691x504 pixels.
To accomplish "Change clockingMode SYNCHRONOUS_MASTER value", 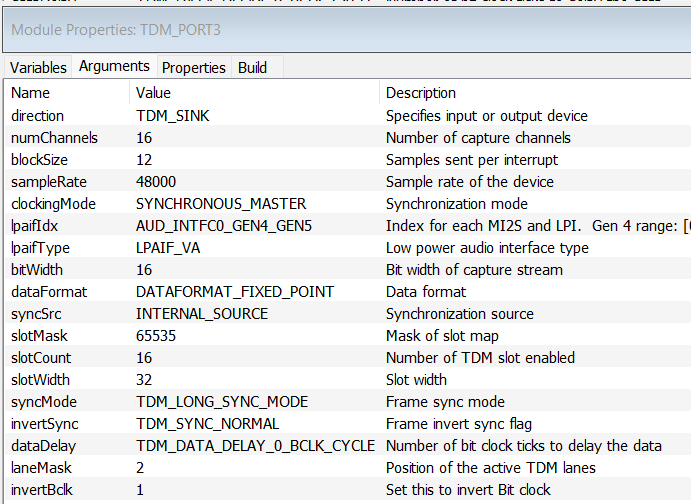I will click(x=221, y=204).
